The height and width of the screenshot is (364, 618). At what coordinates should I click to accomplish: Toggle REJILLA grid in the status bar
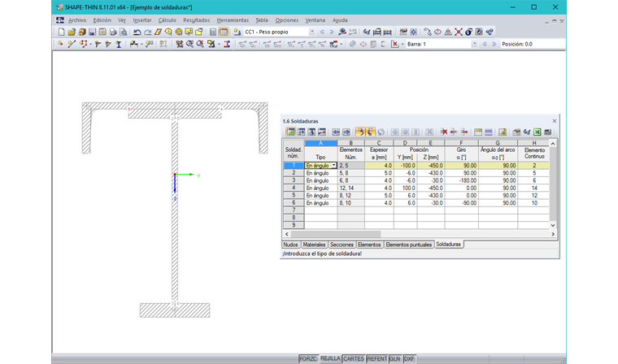(330, 358)
